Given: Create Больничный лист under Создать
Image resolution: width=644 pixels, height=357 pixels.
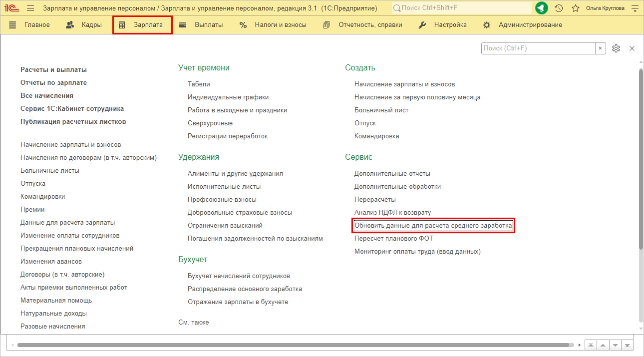Looking at the screenshot, I should coord(381,110).
